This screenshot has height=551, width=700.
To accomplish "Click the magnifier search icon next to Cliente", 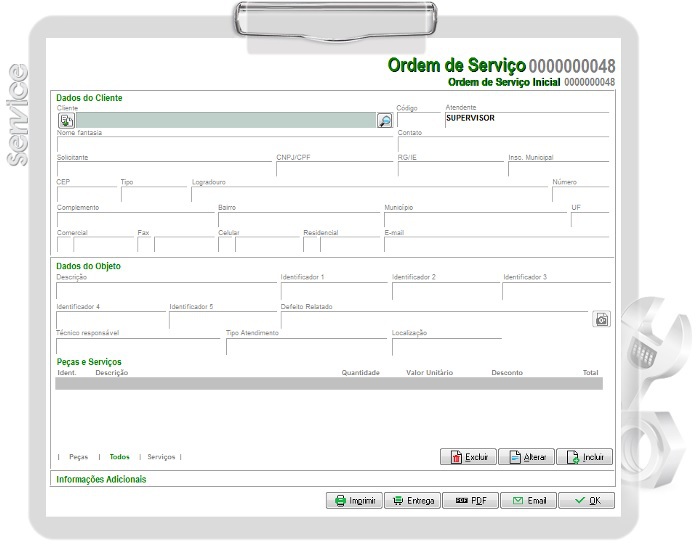I will 385,120.
